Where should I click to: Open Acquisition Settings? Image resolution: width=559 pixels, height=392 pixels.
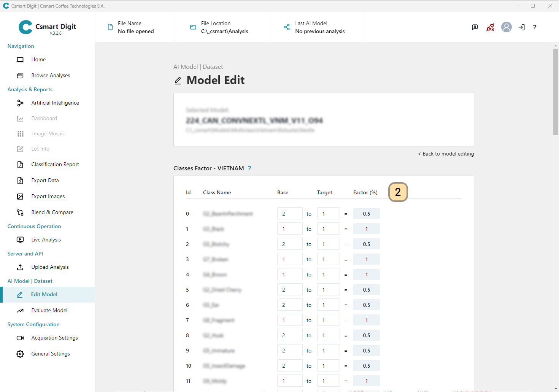pos(54,338)
